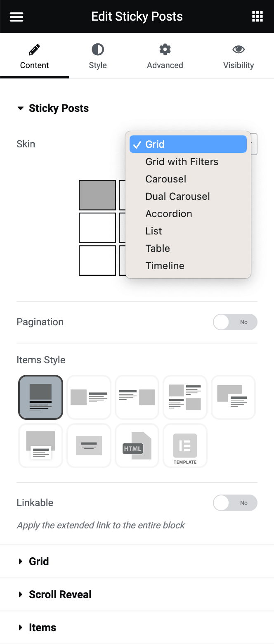This screenshot has height=644, width=274.
Task: Expand the Scroll Reveal section
Action: pos(60,594)
